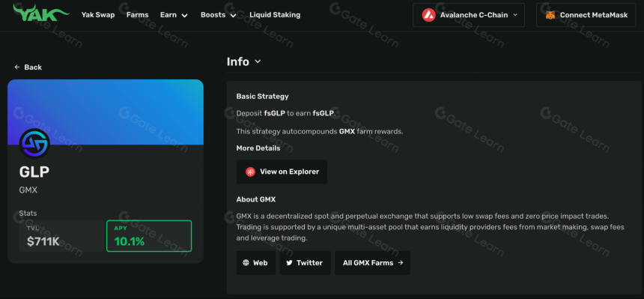Click the GLP token logo

pyautogui.click(x=34, y=144)
